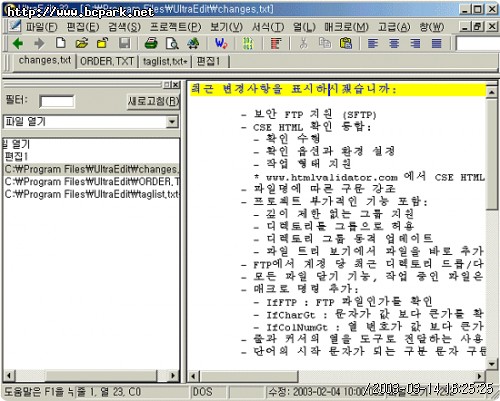Switch to the changes.txt tab
Image resolution: width=500 pixels, height=401 pixels.
45,61
